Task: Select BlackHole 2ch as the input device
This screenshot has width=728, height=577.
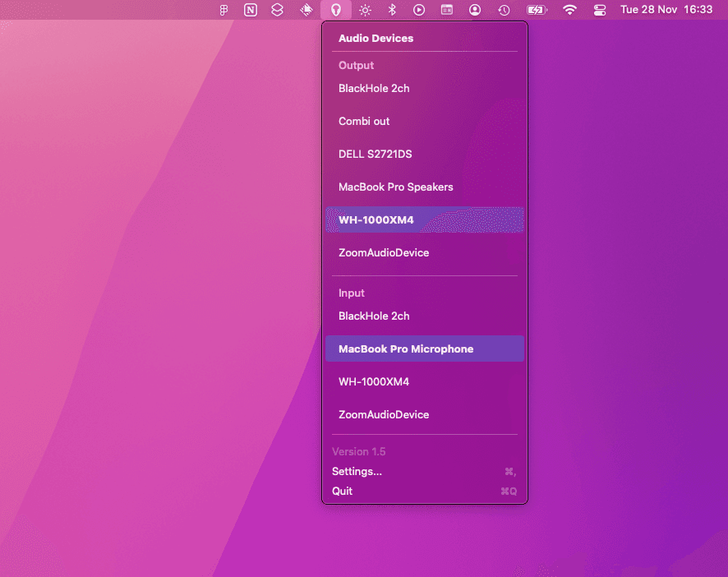Action: point(425,316)
